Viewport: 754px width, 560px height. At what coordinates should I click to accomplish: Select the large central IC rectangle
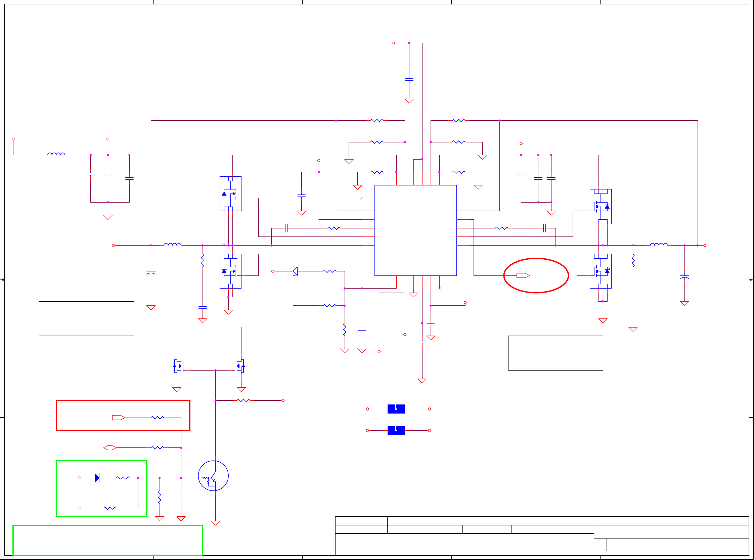415,230
